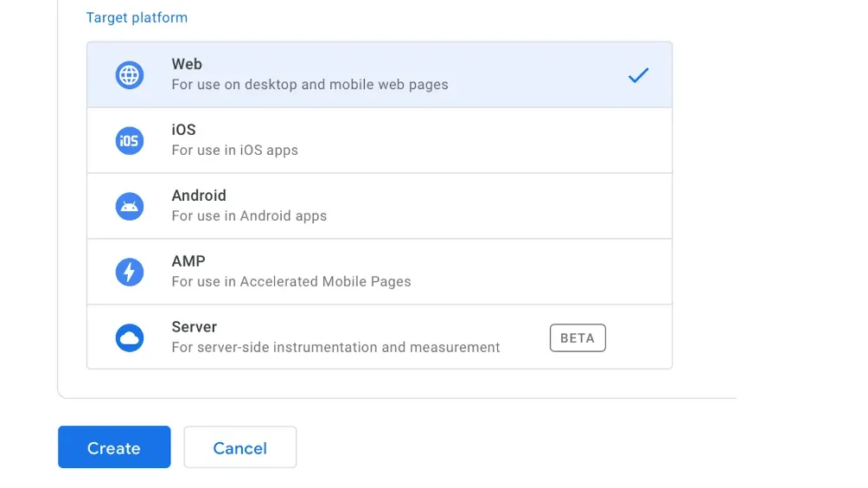The image size is (868, 488).
Task: Click the Cancel button
Action: (240, 447)
